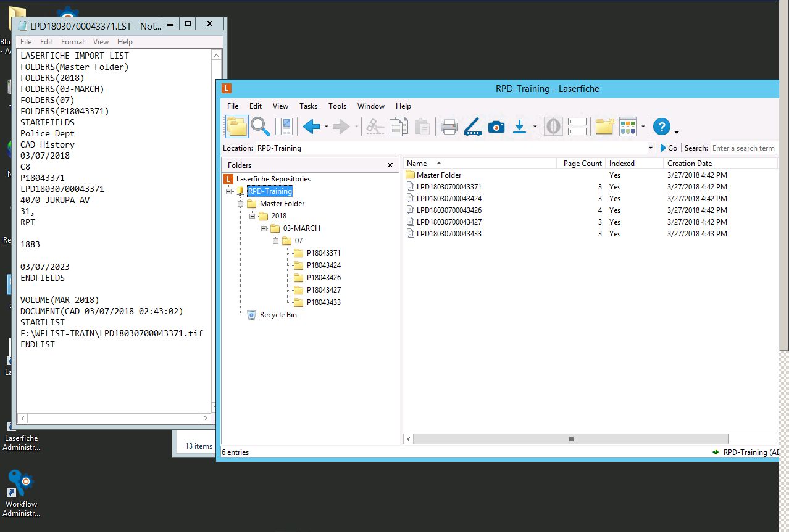Open the column view options dropdown
The width and height of the screenshot is (789, 532).
tap(643, 127)
